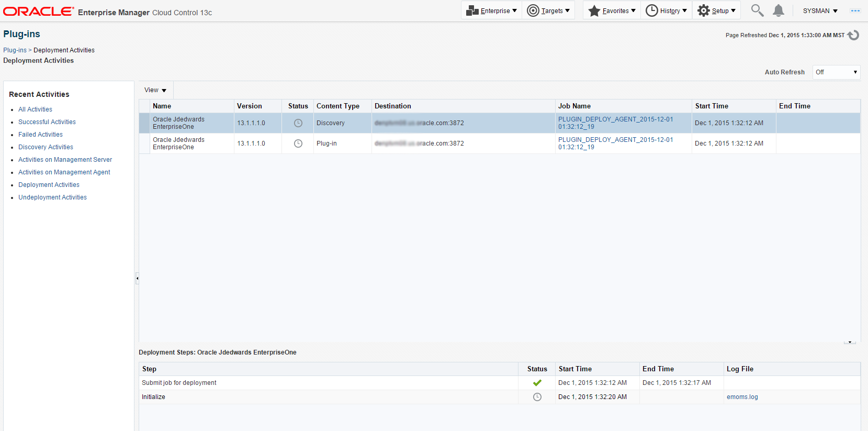
Task: Click green checkmark status for Submit job
Action: click(x=537, y=383)
